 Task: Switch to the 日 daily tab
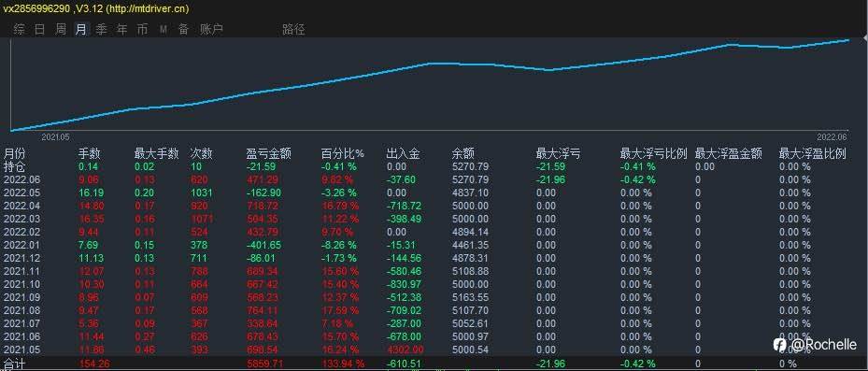coord(40,29)
